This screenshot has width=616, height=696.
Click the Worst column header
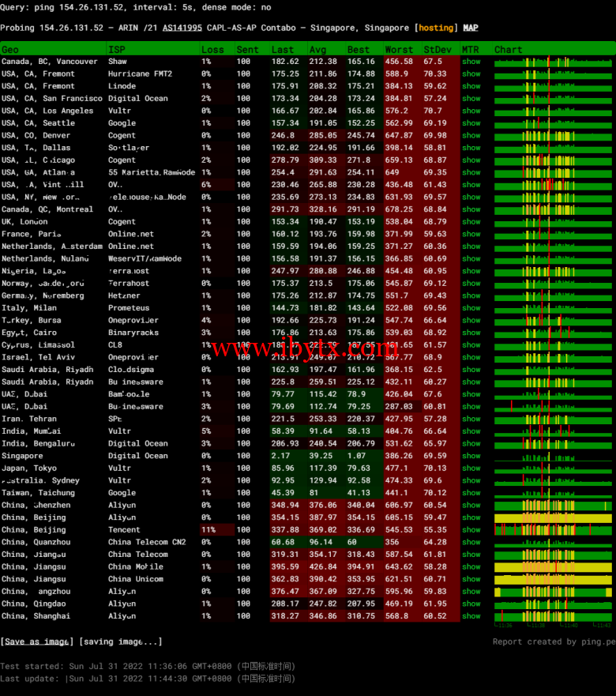(x=399, y=49)
